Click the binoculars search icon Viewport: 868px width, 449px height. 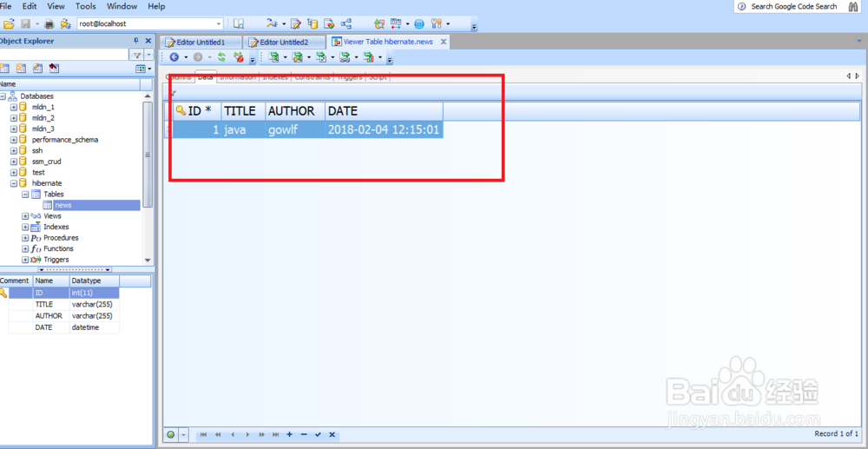pos(852,6)
